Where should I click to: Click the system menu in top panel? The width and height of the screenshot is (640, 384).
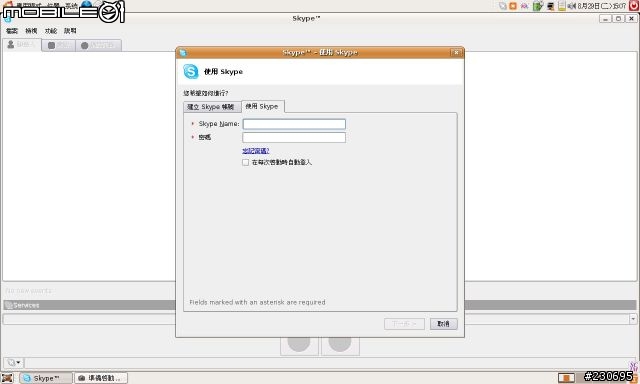(x=71, y=5)
